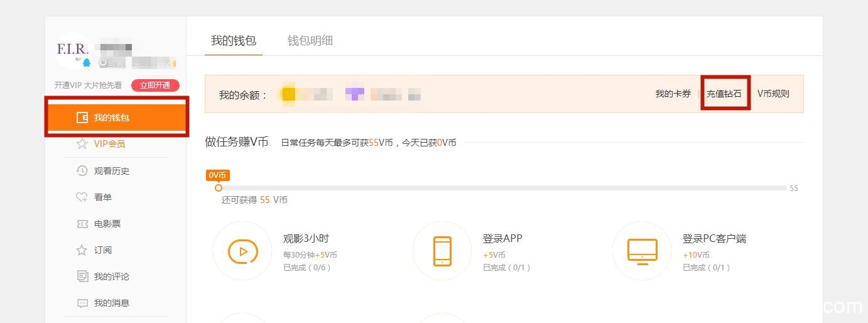
Task: Click the +10V币 reward text
Action: [x=696, y=255]
